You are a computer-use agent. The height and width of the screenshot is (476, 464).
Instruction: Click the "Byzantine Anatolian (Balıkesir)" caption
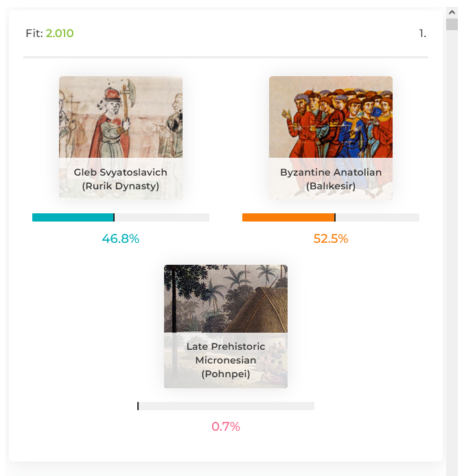[331, 179]
